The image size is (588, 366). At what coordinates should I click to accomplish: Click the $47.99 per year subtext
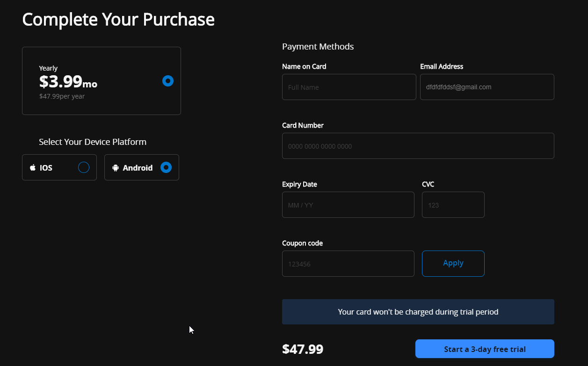62,97
